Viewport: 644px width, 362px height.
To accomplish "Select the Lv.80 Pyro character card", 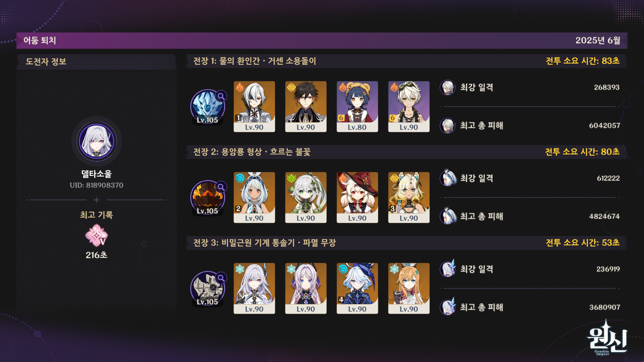I will point(357,107).
